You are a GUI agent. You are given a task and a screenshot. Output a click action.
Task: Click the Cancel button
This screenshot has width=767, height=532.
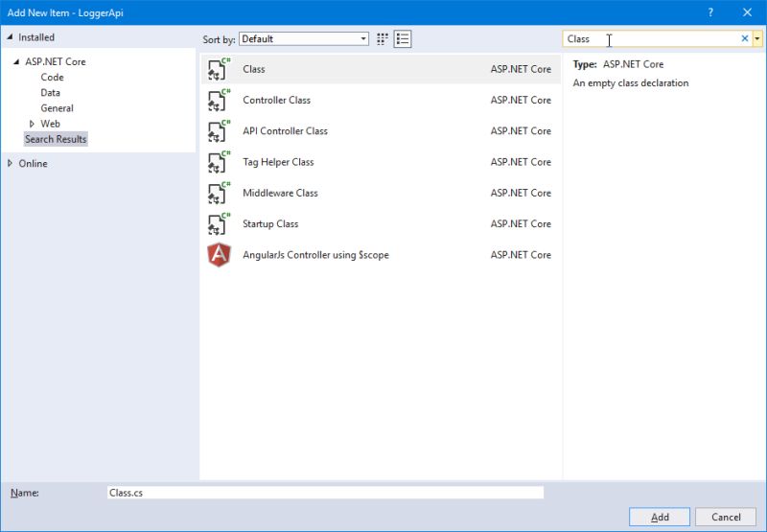coord(726,517)
